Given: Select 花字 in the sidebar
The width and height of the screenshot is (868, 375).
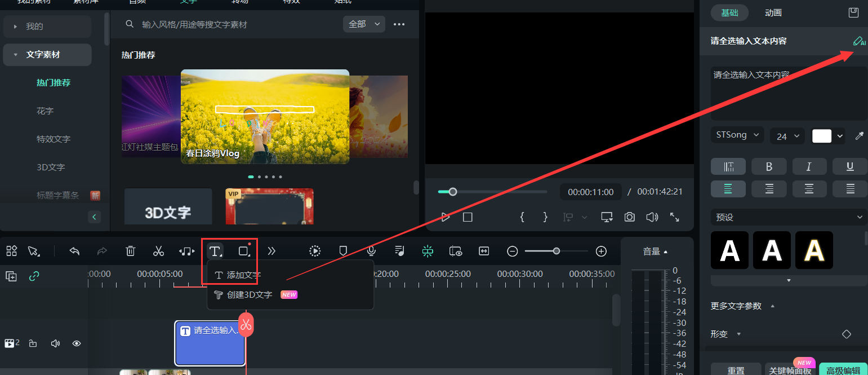Looking at the screenshot, I should [45, 111].
